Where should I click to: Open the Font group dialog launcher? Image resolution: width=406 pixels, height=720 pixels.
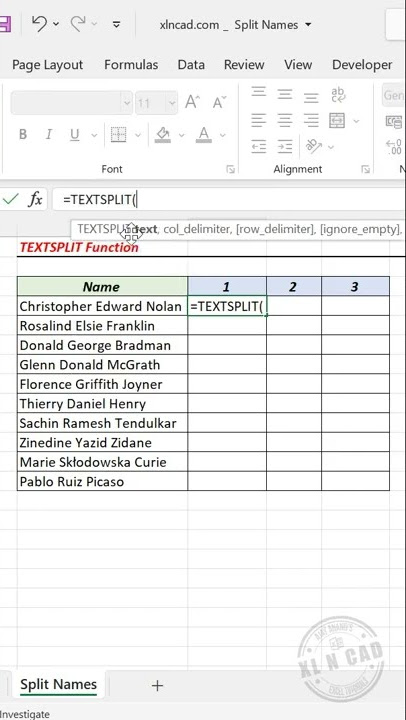[x=231, y=169]
